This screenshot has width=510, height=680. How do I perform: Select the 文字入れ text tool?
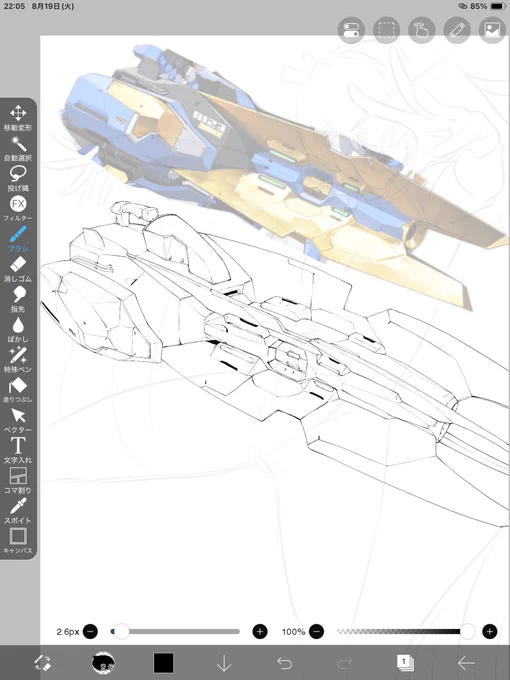tap(18, 450)
